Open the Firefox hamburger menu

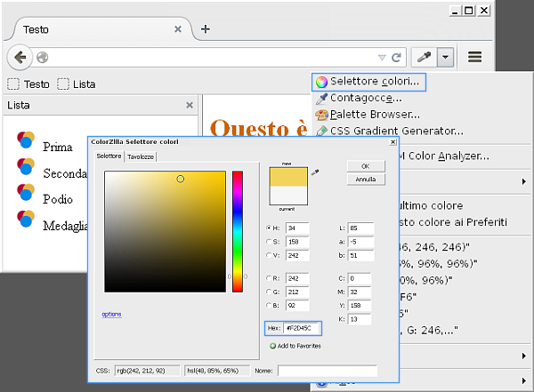click(x=474, y=57)
